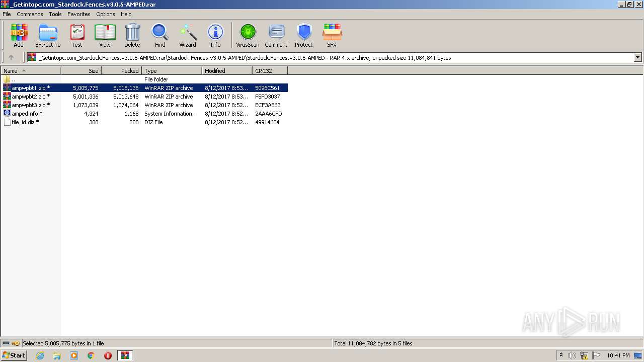Launch the Wizard tool
Image resolution: width=644 pixels, height=362 pixels.
188,35
